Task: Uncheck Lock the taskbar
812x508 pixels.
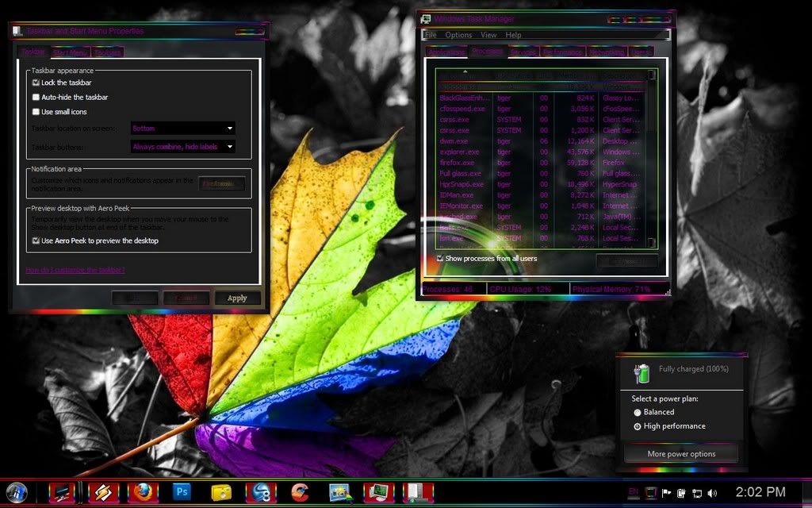Action: click(x=36, y=83)
